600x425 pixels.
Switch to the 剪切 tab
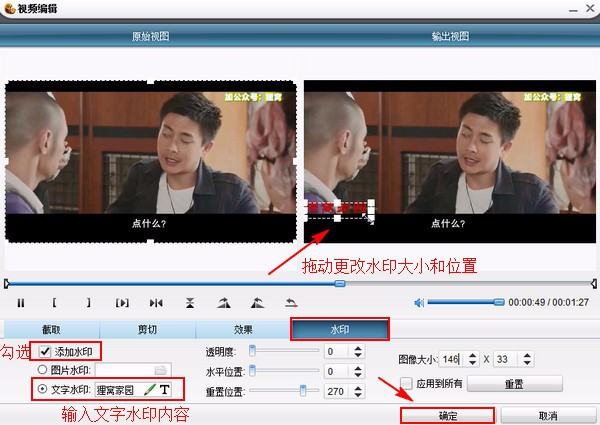pos(147,329)
